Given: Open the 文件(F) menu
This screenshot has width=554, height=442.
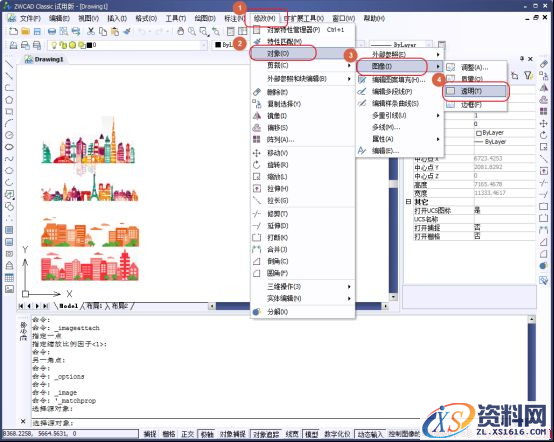Looking at the screenshot, I should click(x=30, y=18).
